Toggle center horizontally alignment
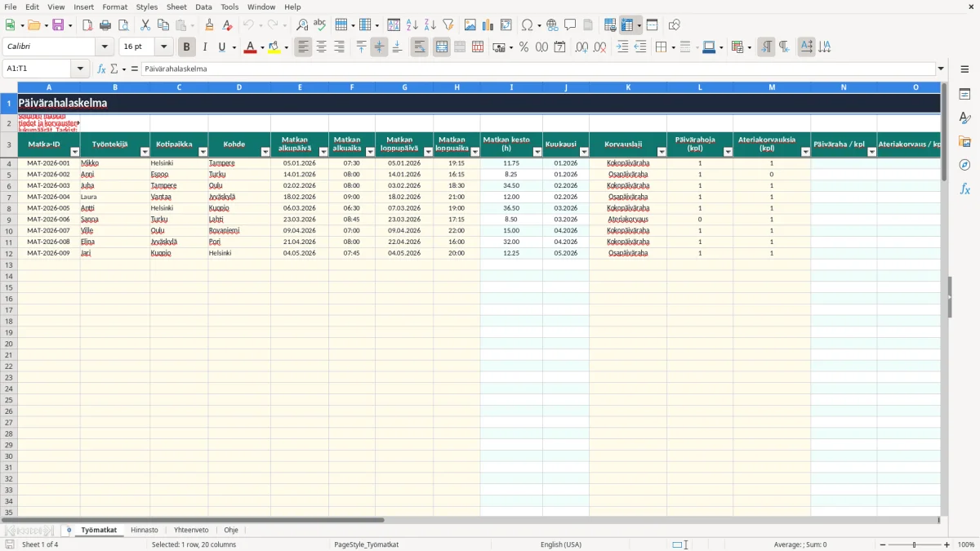980x551 pixels. [x=321, y=47]
